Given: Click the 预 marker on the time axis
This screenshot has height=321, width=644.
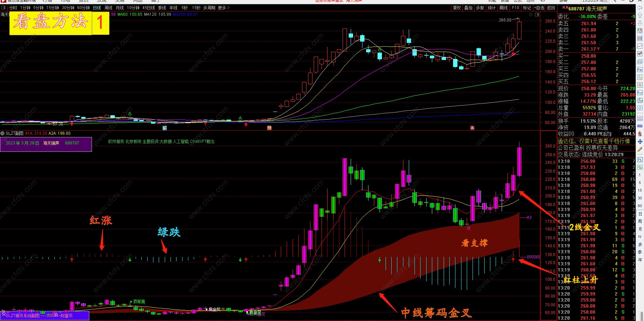Looking at the screenshot, I should click(269, 128).
